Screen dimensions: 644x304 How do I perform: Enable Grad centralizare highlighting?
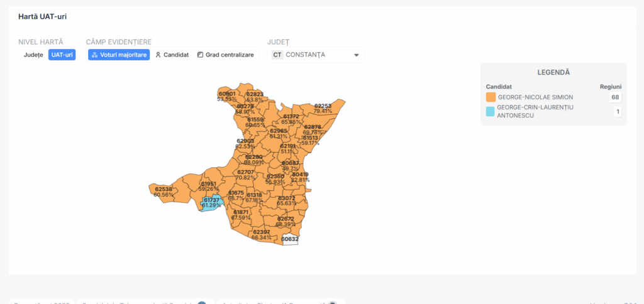click(225, 55)
